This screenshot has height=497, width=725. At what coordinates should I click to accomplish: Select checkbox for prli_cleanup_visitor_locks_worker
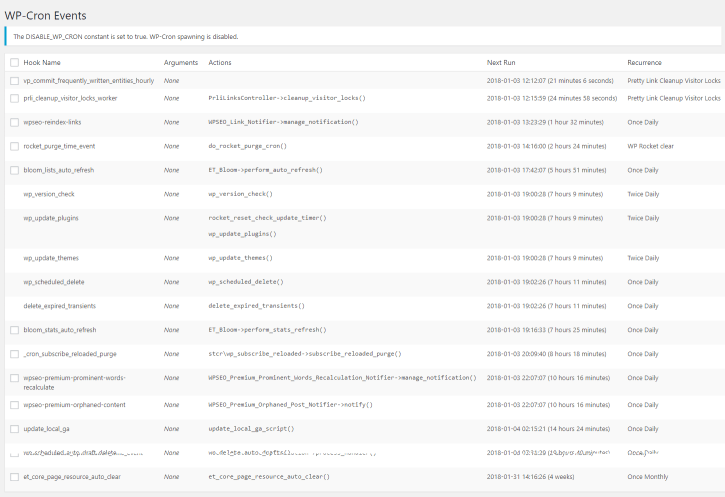(14, 98)
